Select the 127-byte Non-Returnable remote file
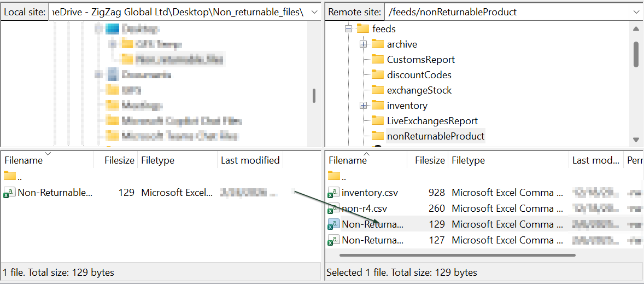Image resolution: width=644 pixels, height=284 pixels. tap(372, 240)
